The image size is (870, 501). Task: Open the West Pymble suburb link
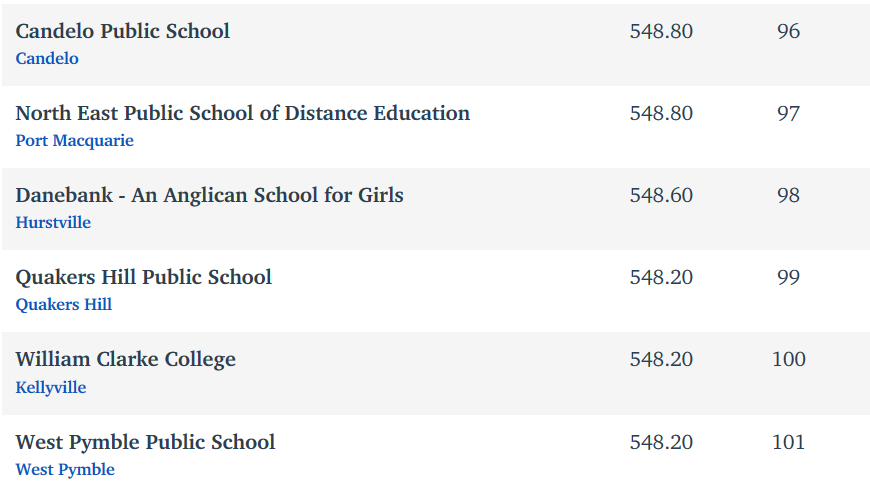65,469
